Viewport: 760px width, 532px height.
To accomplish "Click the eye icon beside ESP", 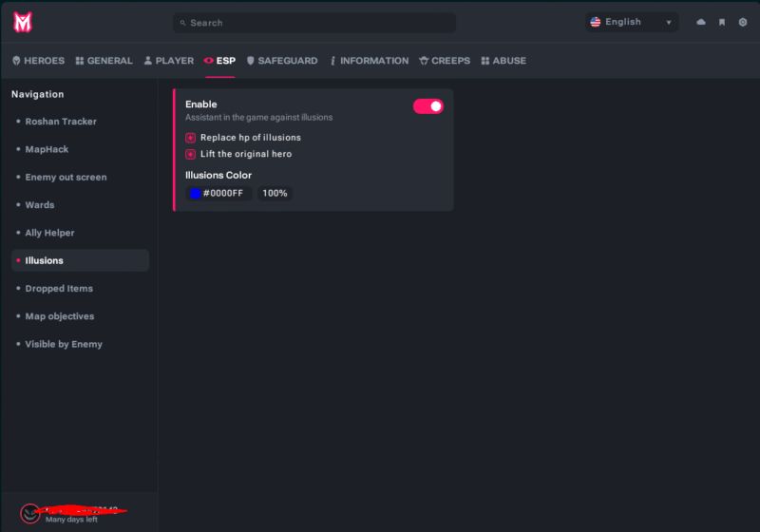I will [x=208, y=61].
